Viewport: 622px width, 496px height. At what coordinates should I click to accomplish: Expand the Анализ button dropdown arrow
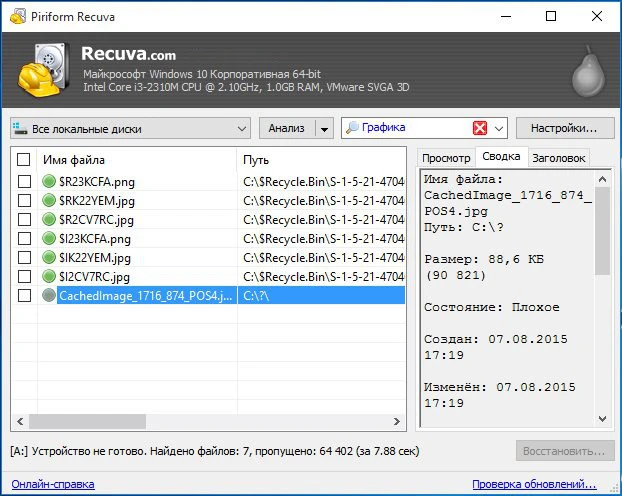pos(323,129)
